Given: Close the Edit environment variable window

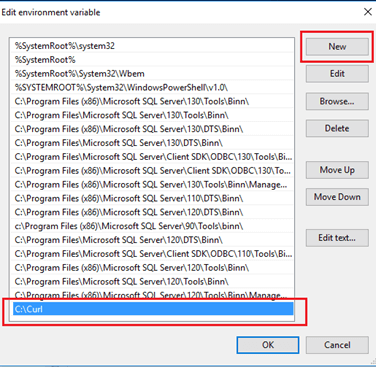Looking at the screenshot, I should [368, 12].
